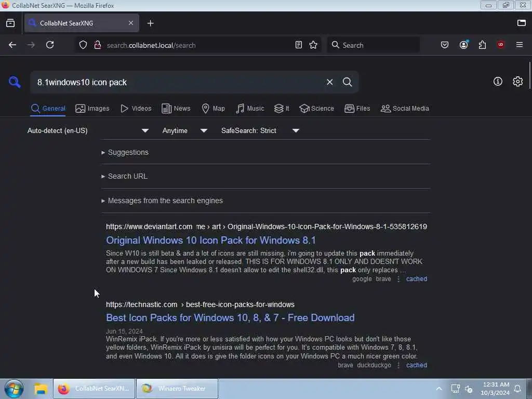Close the CollabNet SearXNG tab

[x=131, y=23]
